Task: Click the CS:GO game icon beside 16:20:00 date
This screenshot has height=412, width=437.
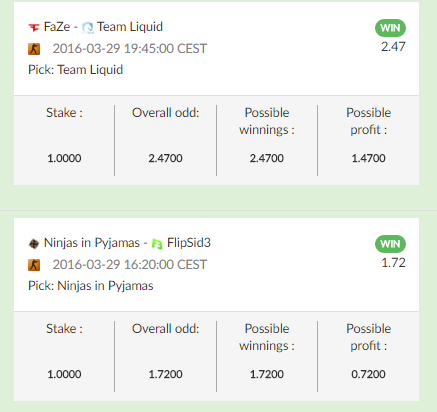Action: point(34,265)
